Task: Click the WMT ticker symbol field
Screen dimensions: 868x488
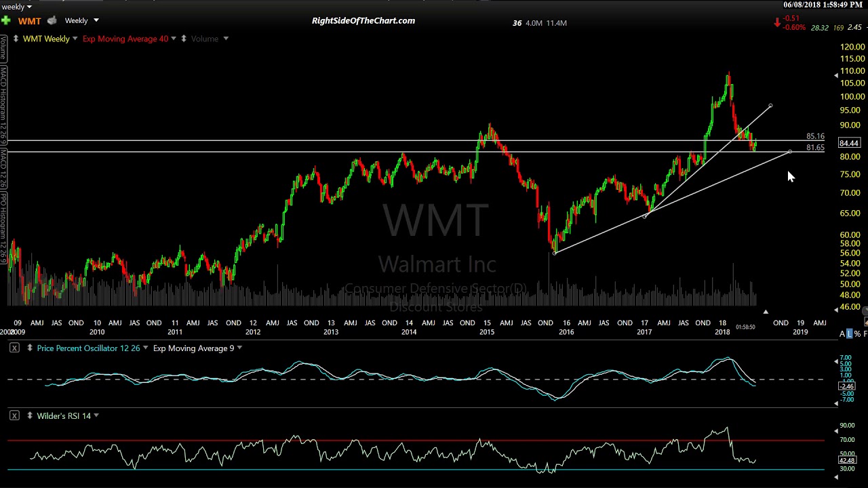Action: (29, 21)
